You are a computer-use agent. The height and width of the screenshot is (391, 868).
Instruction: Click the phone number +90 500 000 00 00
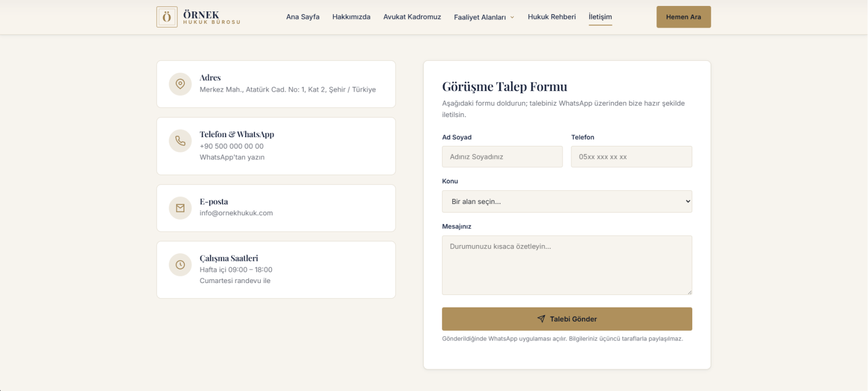coord(232,146)
